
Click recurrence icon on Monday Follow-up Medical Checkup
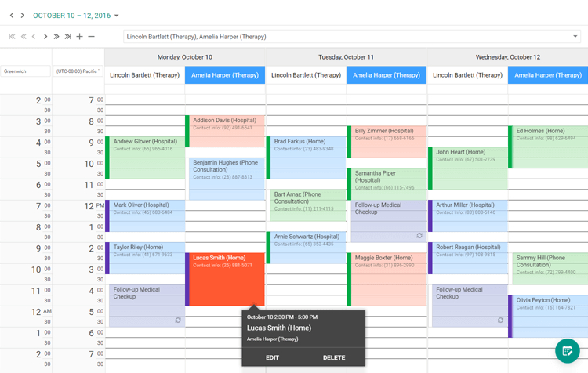(x=178, y=320)
